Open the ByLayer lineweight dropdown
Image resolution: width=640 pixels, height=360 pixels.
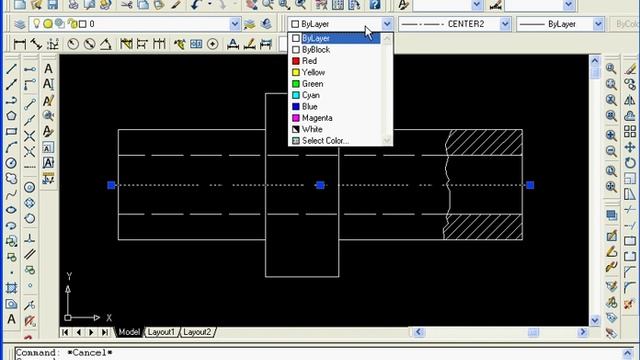[x=598, y=24]
